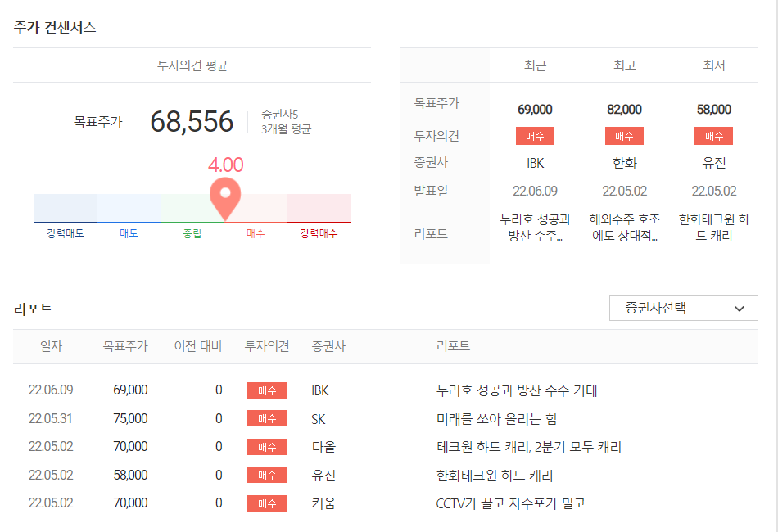The width and height of the screenshot is (778, 532).
Task: Click date 22.05.31 in report list
Action: click(x=50, y=419)
